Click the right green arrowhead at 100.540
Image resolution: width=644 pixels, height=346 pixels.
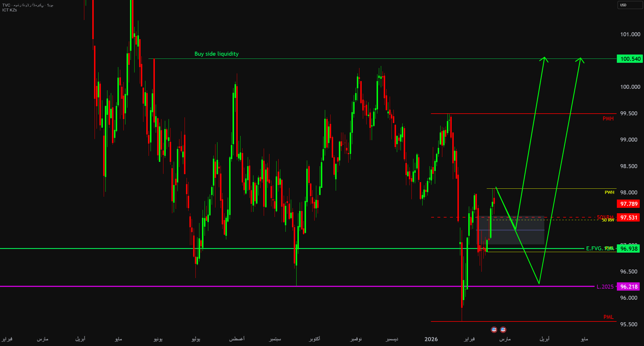[x=580, y=59]
